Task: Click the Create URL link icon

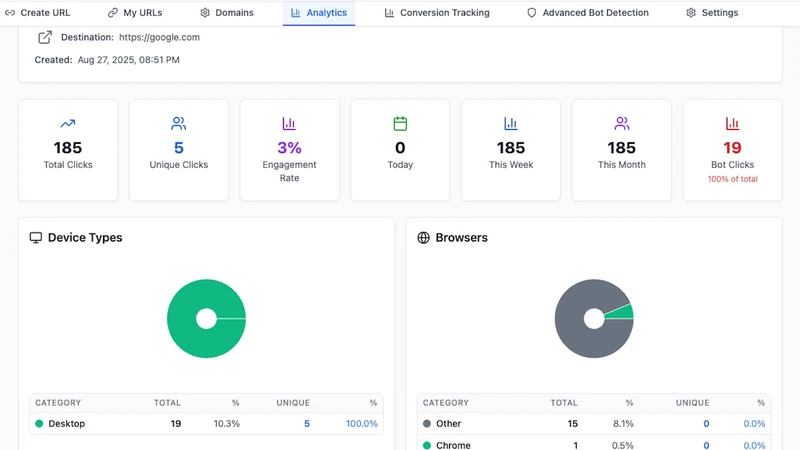Action: click(x=10, y=13)
